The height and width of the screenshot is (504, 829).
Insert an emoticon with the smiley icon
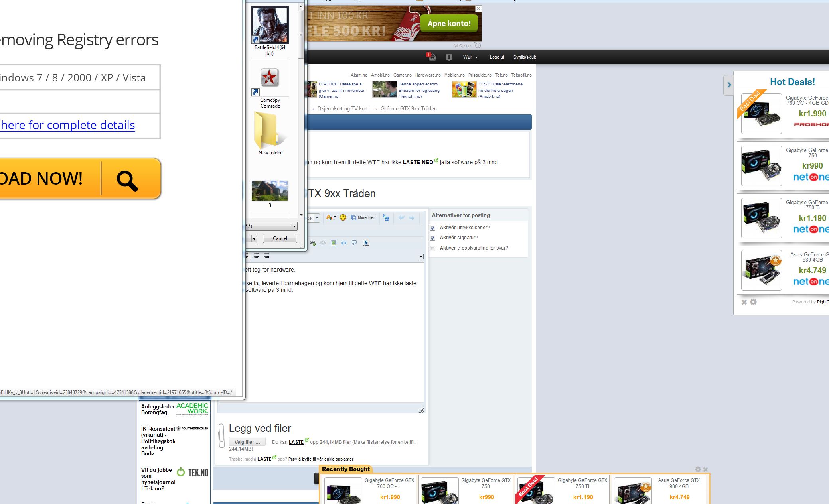343,217
